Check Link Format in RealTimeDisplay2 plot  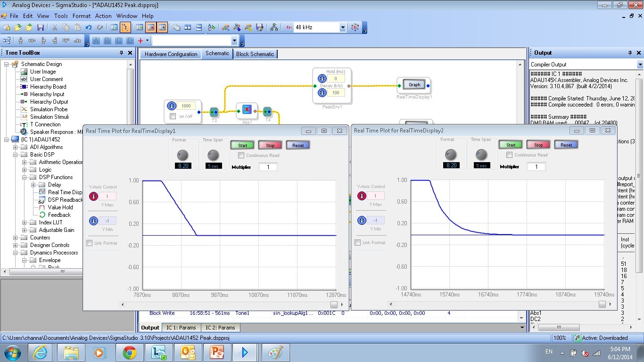(x=357, y=243)
